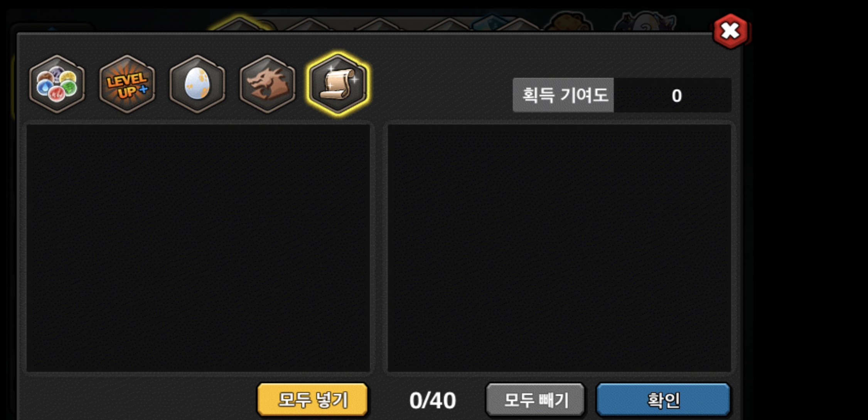Confirm with the blue 확인 button

tap(663, 400)
